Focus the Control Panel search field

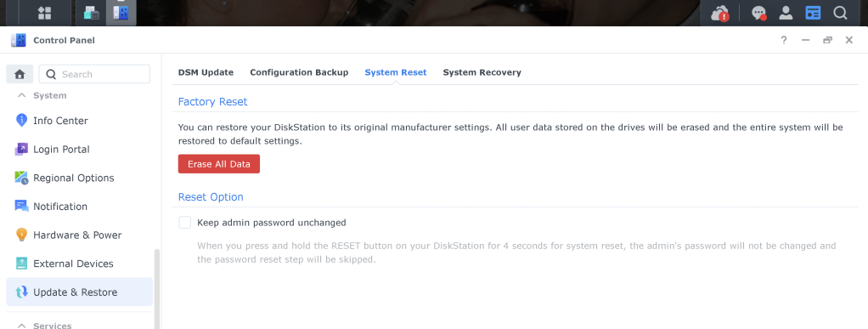point(94,74)
